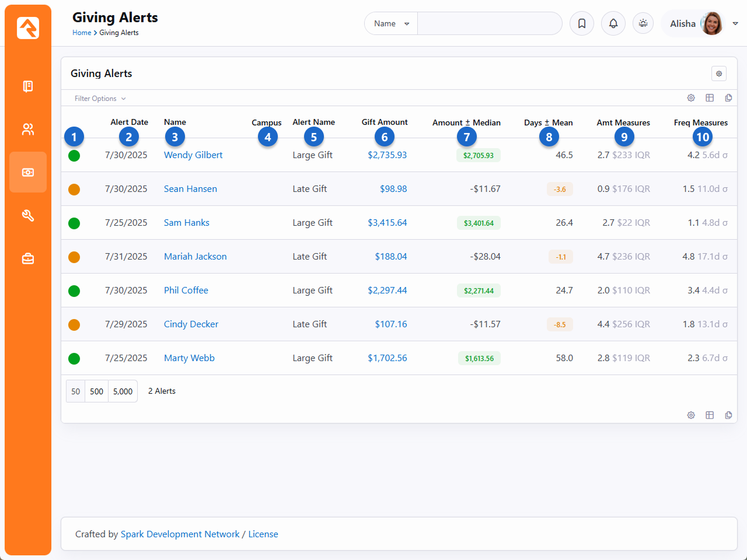
Task: Go to Home via breadcrumb
Action: click(x=82, y=33)
